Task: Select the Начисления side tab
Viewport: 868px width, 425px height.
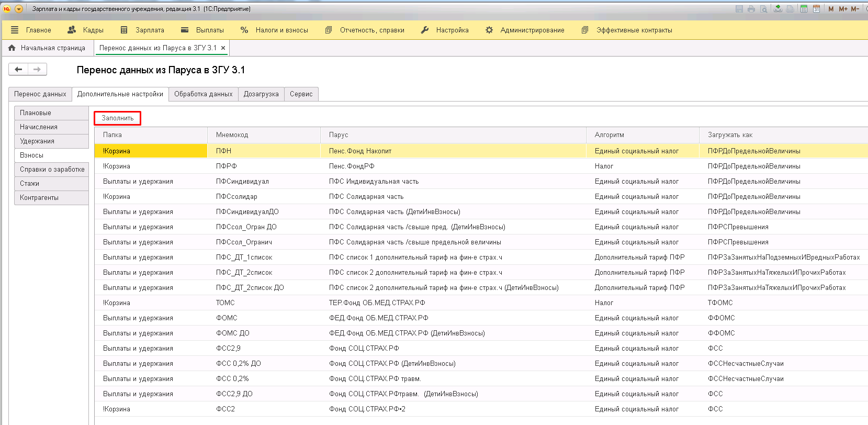Action: pos(39,127)
